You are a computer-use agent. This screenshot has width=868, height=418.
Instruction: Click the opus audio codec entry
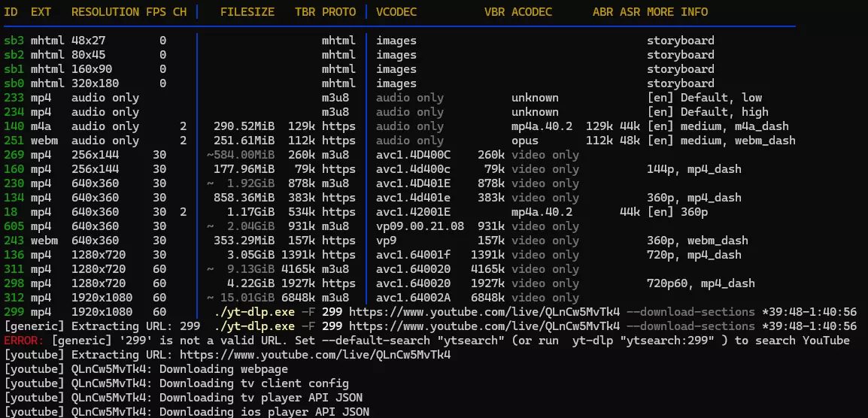pyautogui.click(x=525, y=141)
